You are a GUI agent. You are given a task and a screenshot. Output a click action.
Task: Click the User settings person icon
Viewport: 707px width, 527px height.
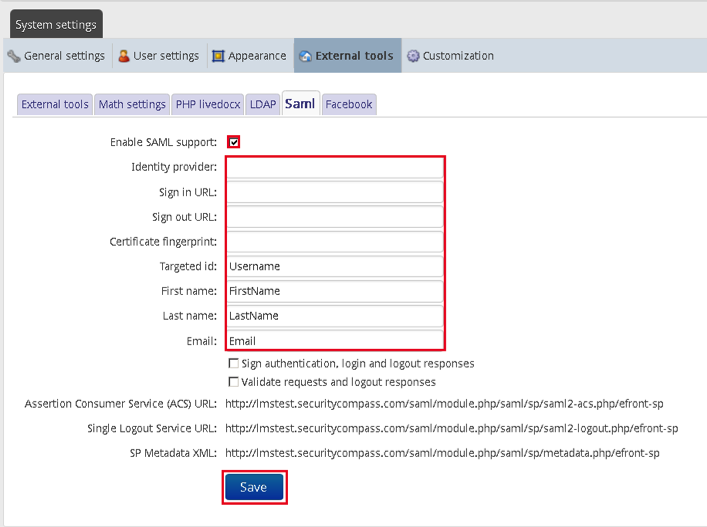[x=124, y=56]
